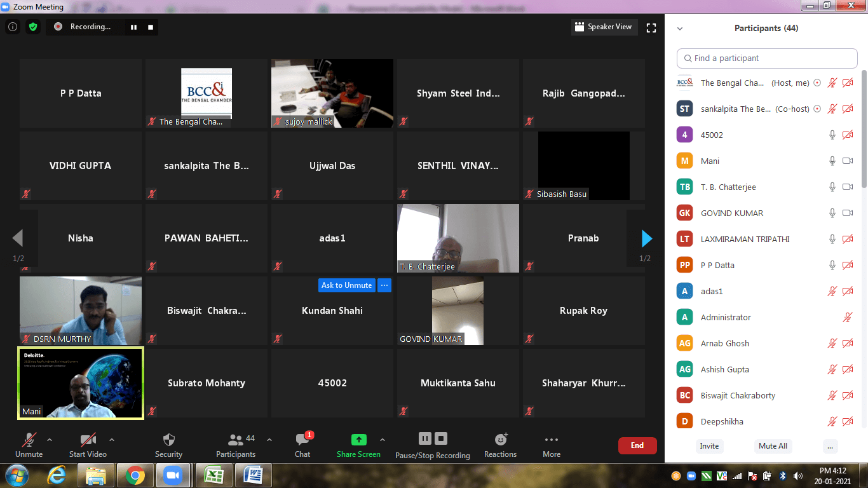The width and height of the screenshot is (868, 488).
Task: Select Ashish Gupta in participants list
Action: click(x=766, y=369)
